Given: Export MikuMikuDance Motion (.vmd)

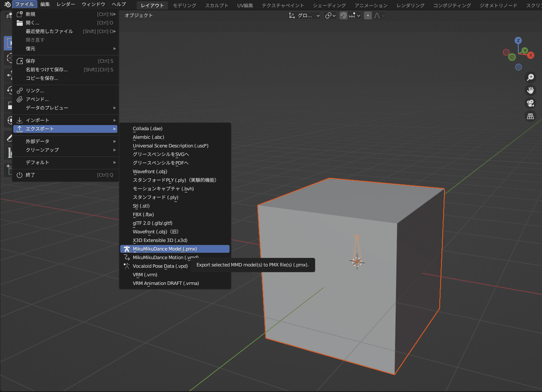Looking at the screenshot, I should [x=175, y=257].
